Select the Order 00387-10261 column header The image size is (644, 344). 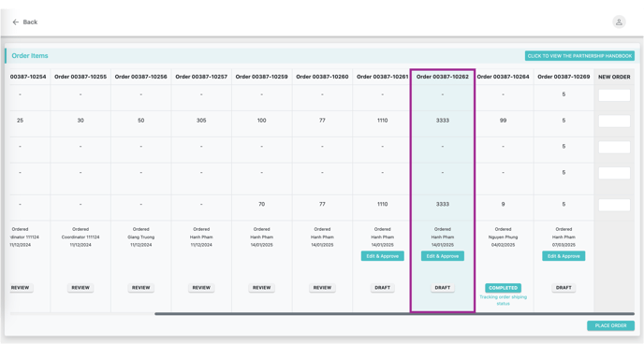point(382,77)
